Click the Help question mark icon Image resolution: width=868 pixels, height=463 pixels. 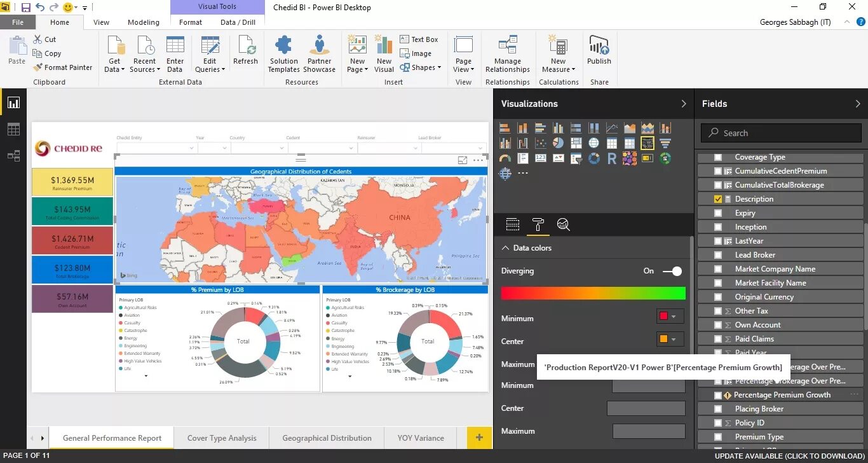click(861, 22)
